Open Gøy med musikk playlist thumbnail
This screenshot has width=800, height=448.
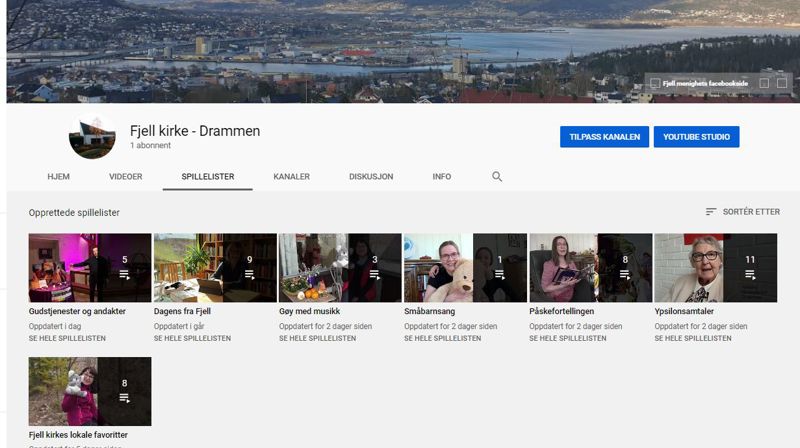(340, 268)
